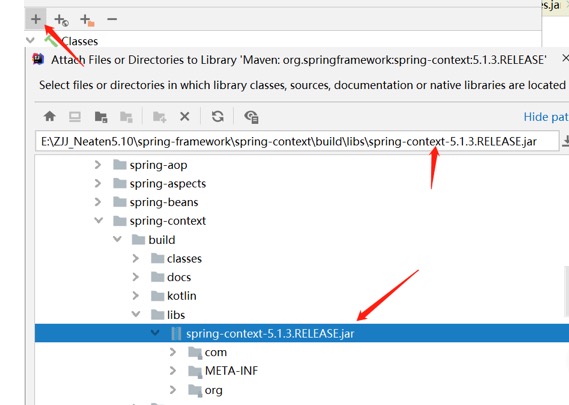Expand the org package folder
569x405 pixels.
pos(173,390)
